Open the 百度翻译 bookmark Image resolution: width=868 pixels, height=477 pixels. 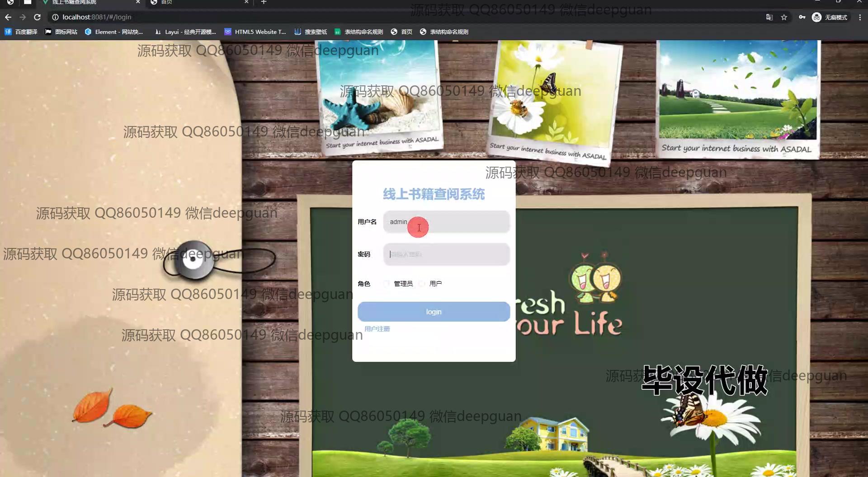(21, 32)
